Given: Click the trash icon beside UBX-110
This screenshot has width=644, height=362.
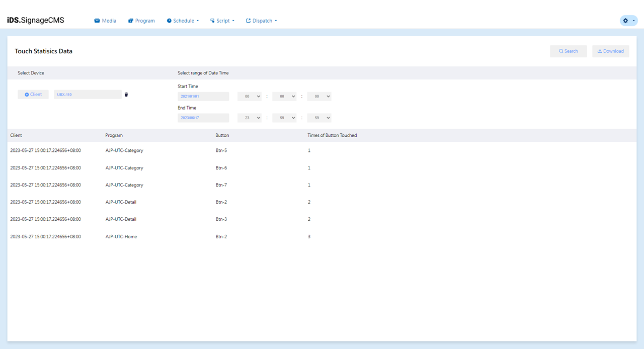Looking at the screenshot, I should (x=126, y=95).
